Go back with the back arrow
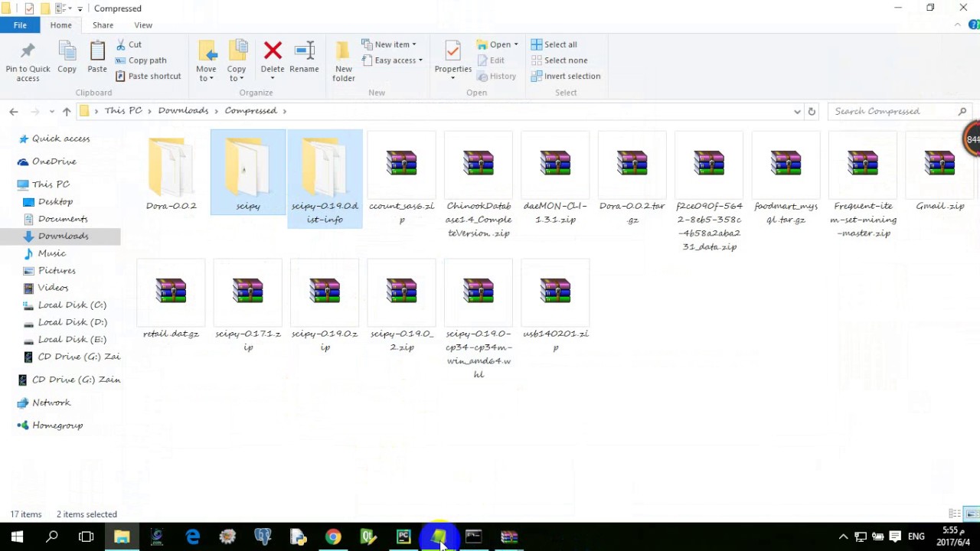This screenshot has height=551, width=980. pos(13,111)
